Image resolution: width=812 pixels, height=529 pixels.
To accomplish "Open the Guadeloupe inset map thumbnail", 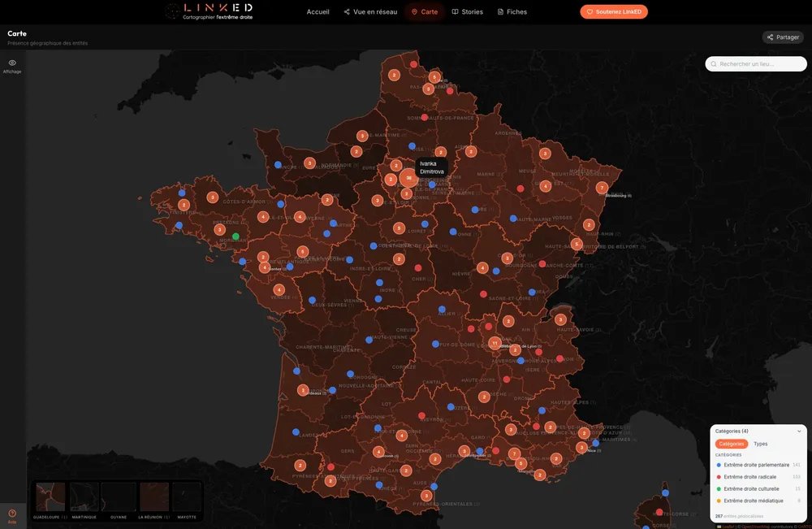I will pyautogui.click(x=50, y=496).
